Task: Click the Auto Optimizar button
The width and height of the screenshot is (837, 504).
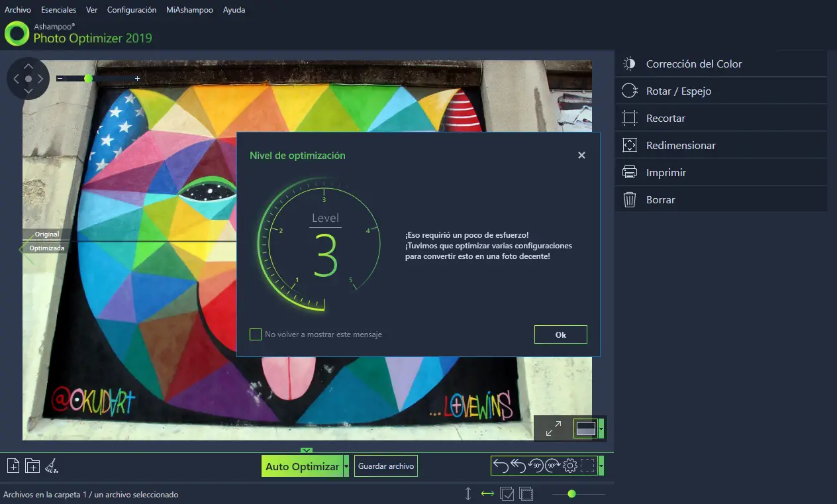Action: [x=302, y=466]
